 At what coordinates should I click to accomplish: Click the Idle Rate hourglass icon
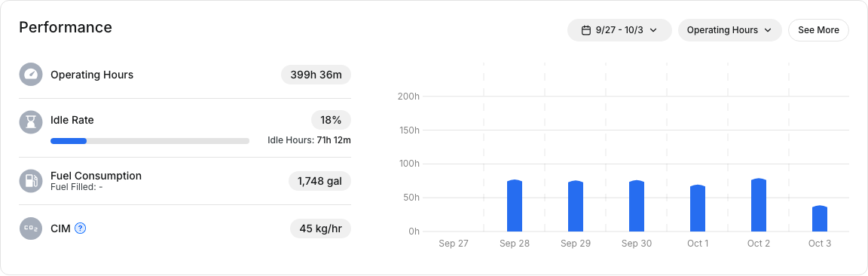pyautogui.click(x=31, y=122)
